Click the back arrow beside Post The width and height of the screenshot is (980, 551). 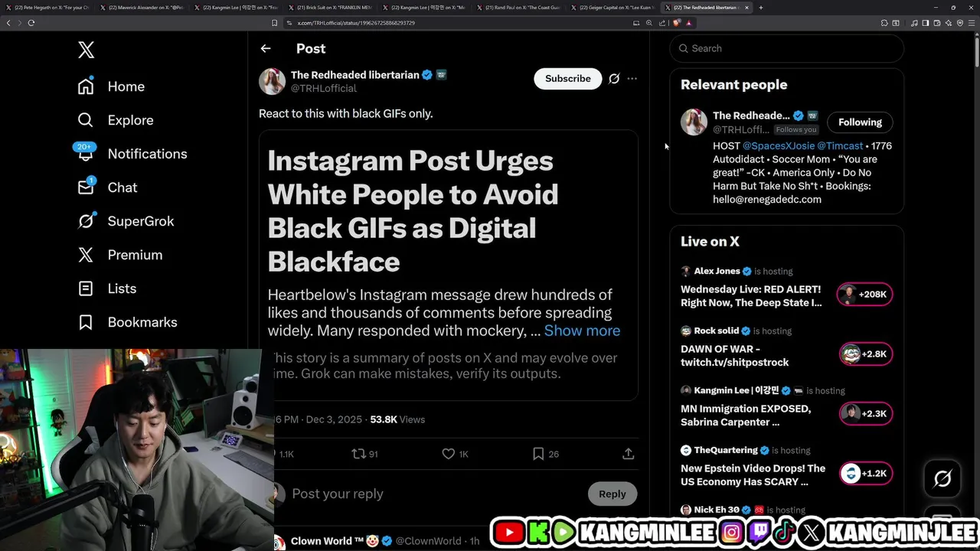tap(266, 48)
